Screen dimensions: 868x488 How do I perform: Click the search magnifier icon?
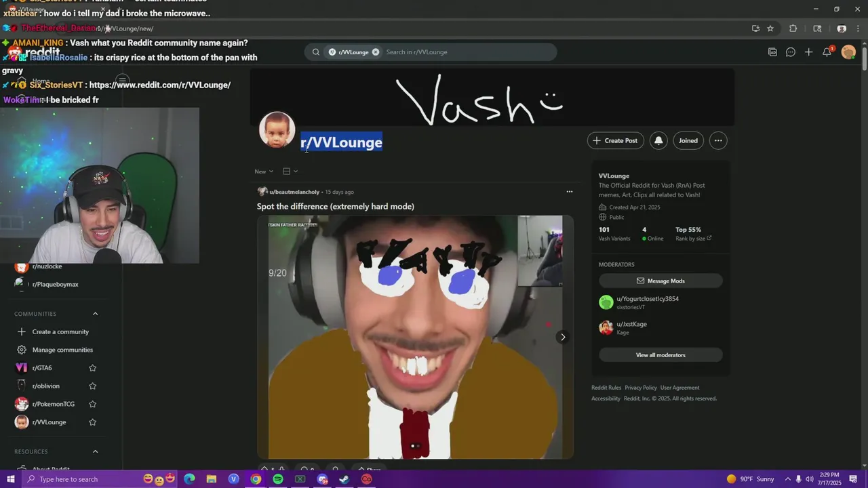pos(316,52)
